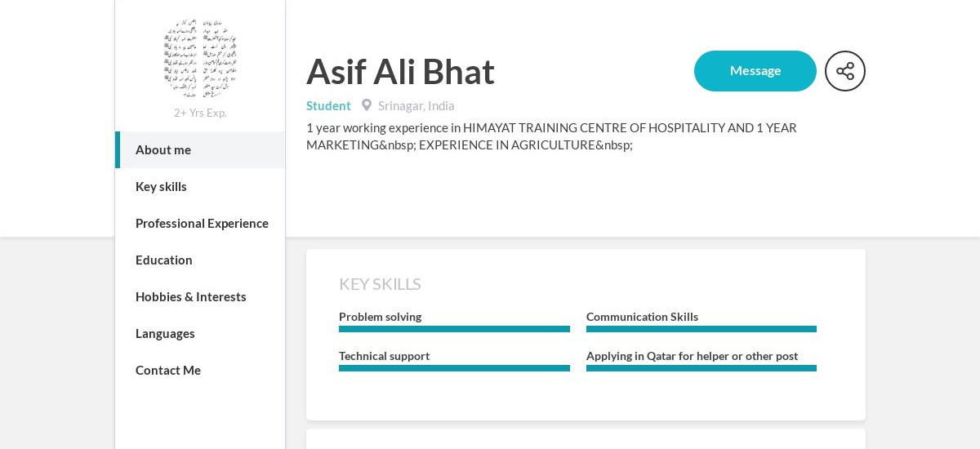Open the profile picture thumbnail
This screenshot has height=449, width=980.
tap(200, 58)
